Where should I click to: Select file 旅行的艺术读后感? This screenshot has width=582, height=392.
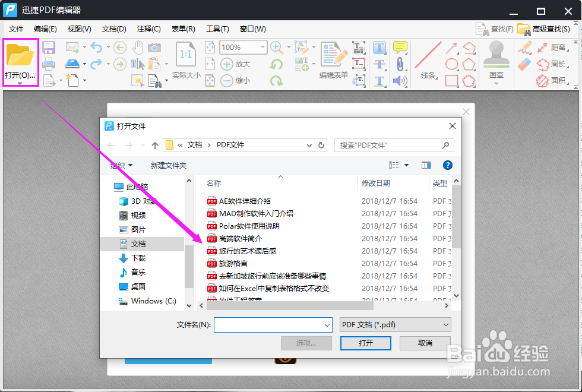248,251
